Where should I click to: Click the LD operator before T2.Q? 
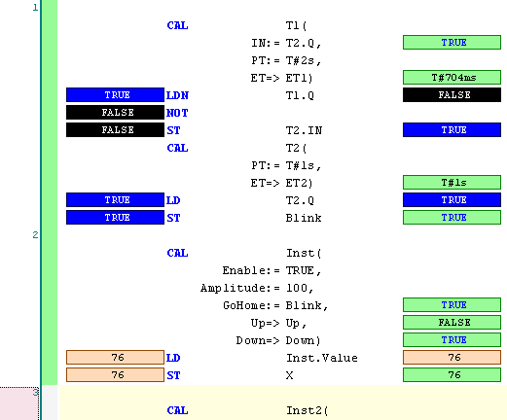pyautogui.click(x=173, y=200)
